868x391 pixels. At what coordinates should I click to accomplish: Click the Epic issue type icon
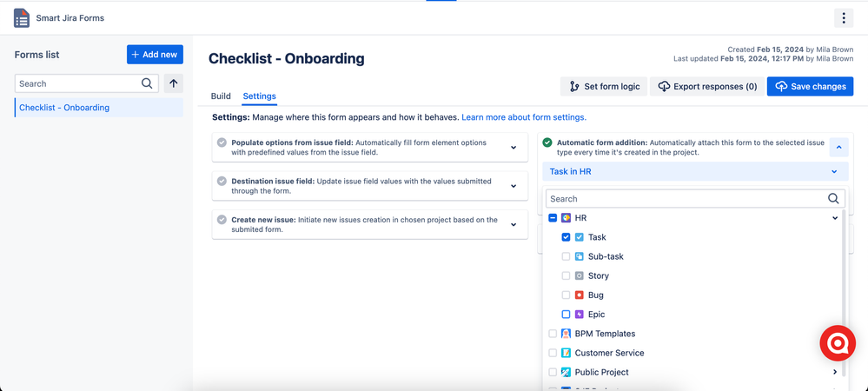point(579,314)
